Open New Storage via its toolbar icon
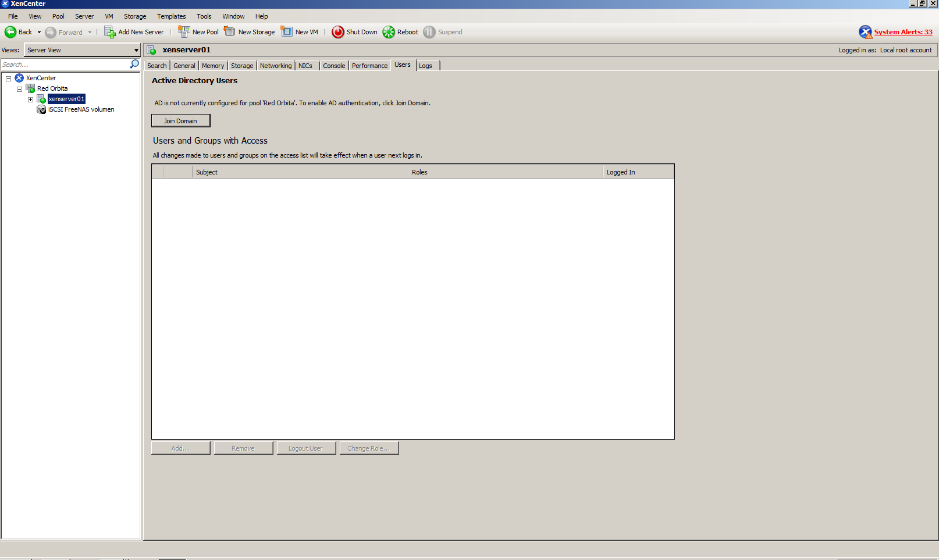The height and width of the screenshot is (560, 939). coord(229,32)
